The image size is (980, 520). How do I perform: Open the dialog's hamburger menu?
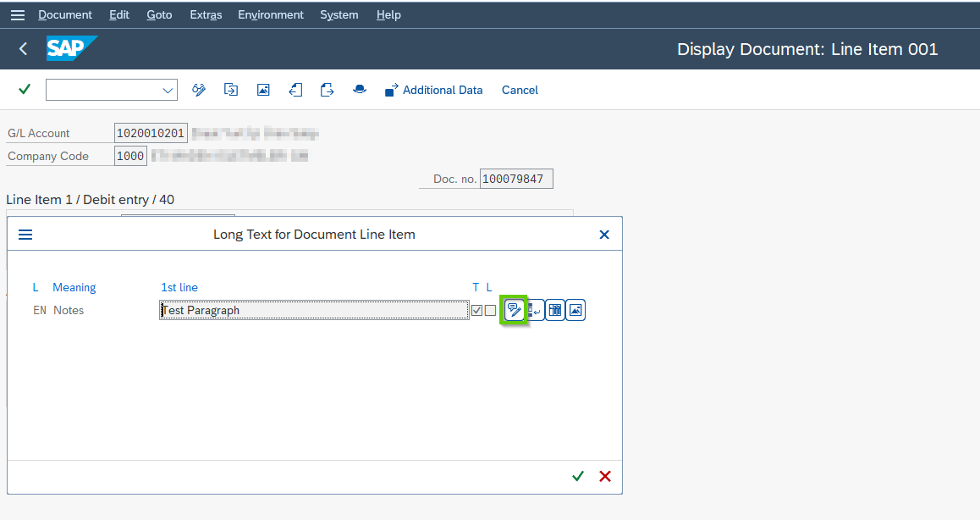25,235
